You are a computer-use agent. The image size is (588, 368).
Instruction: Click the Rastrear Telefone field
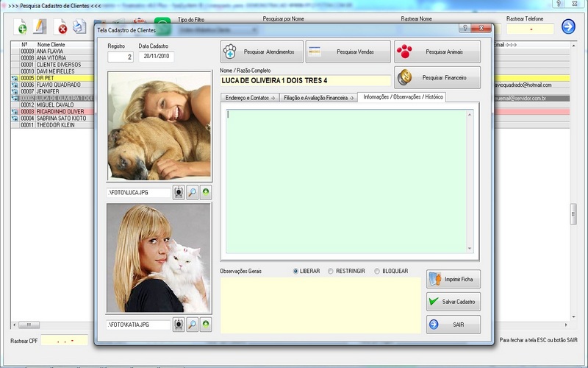[530, 29]
